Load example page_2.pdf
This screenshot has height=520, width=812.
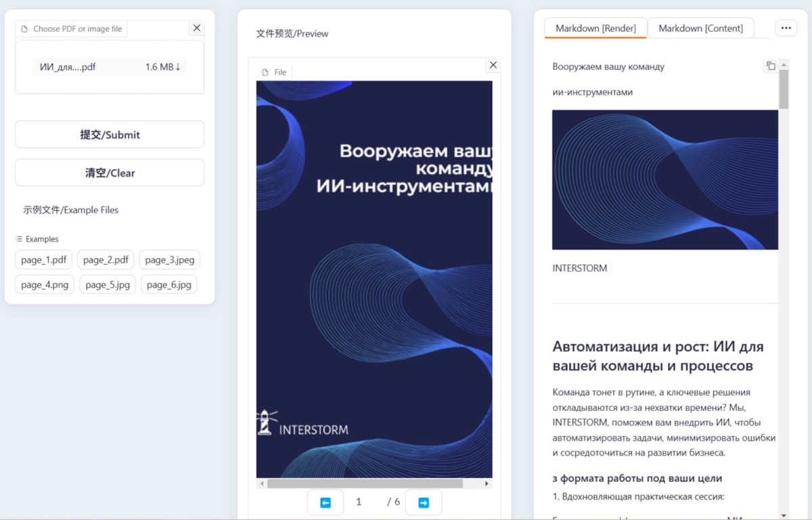point(106,260)
